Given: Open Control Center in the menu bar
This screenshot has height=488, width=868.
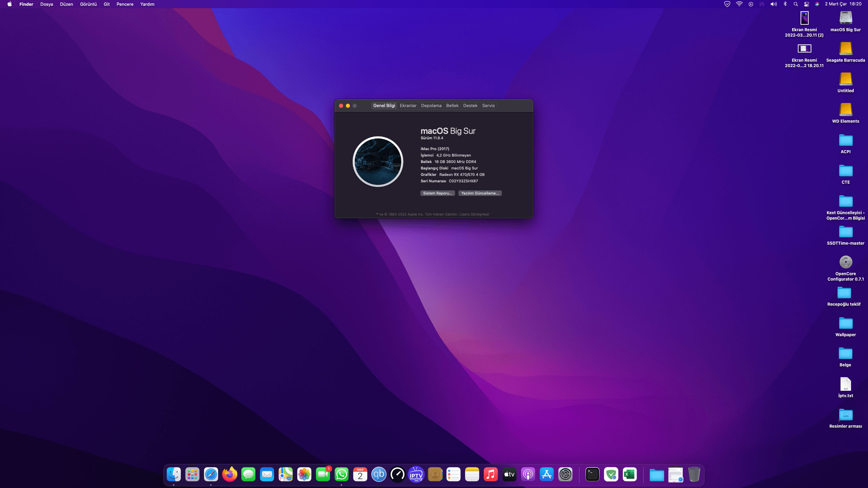Looking at the screenshot, I should pos(807,4).
